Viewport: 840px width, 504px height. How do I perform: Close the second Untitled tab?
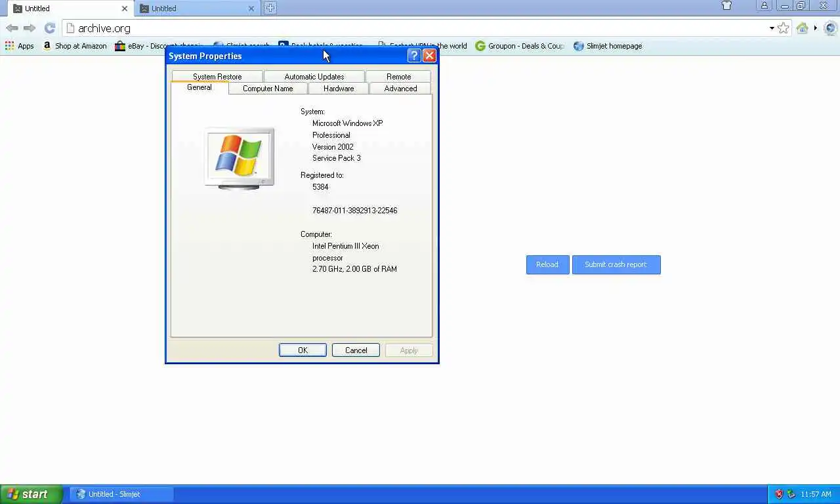(251, 9)
